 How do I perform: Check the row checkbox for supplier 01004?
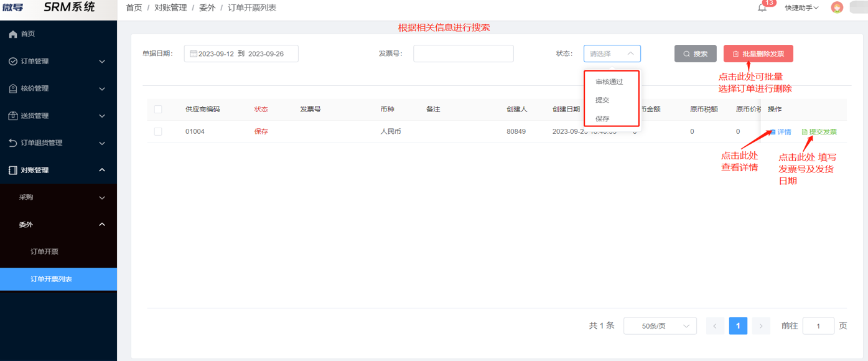158,132
